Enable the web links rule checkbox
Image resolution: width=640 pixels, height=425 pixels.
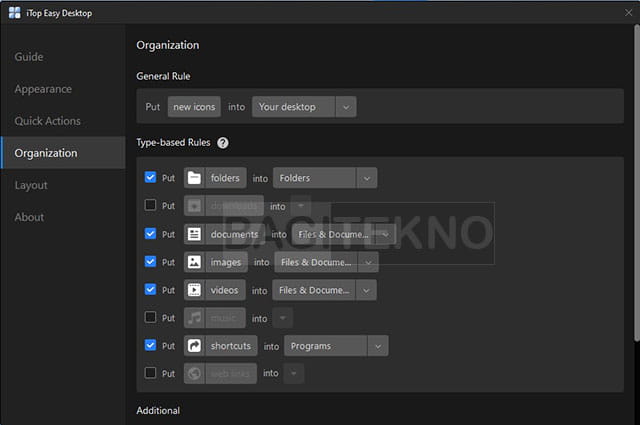pyautogui.click(x=150, y=372)
